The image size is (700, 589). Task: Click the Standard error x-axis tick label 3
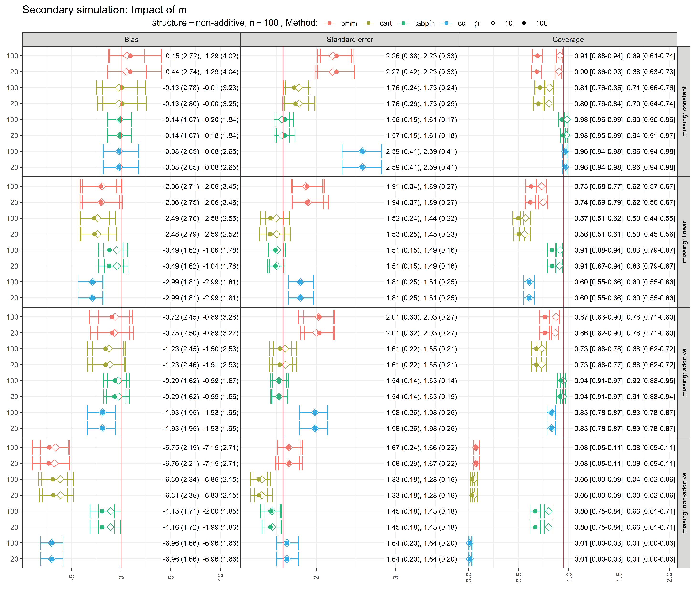tap(396, 577)
